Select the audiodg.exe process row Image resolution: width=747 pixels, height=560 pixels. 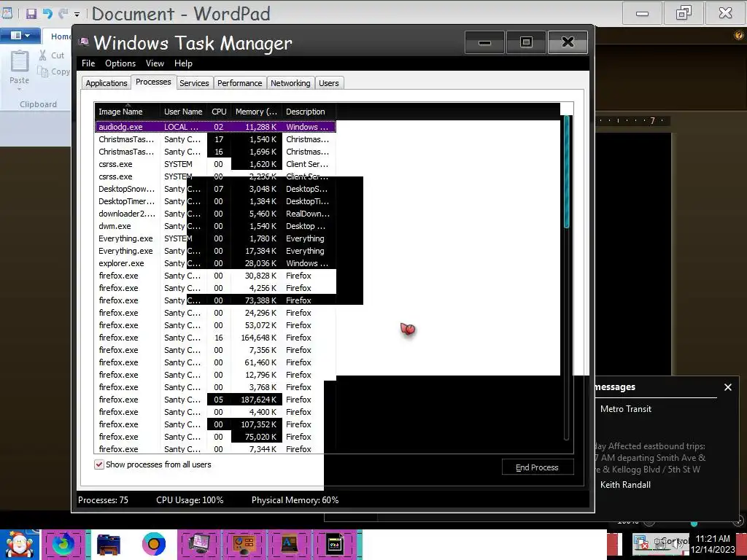pos(215,127)
